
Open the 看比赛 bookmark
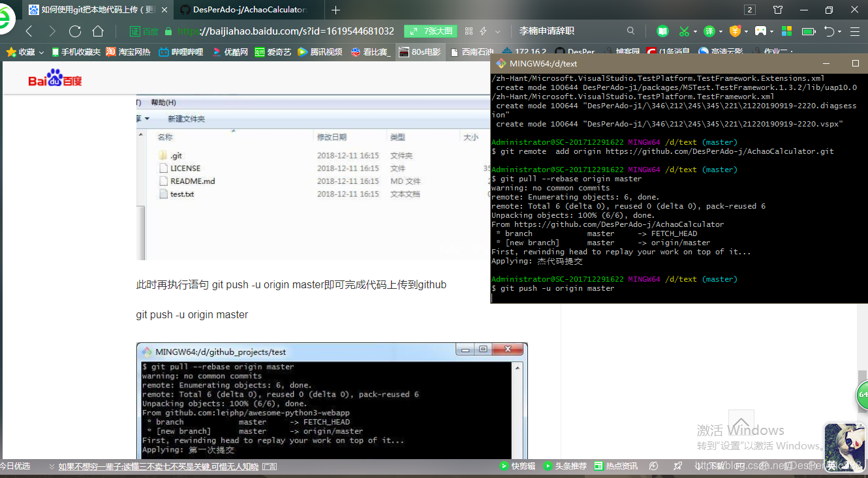coord(371,52)
